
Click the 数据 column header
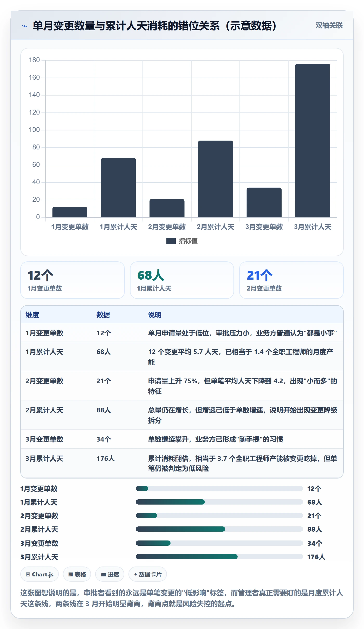(103, 315)
